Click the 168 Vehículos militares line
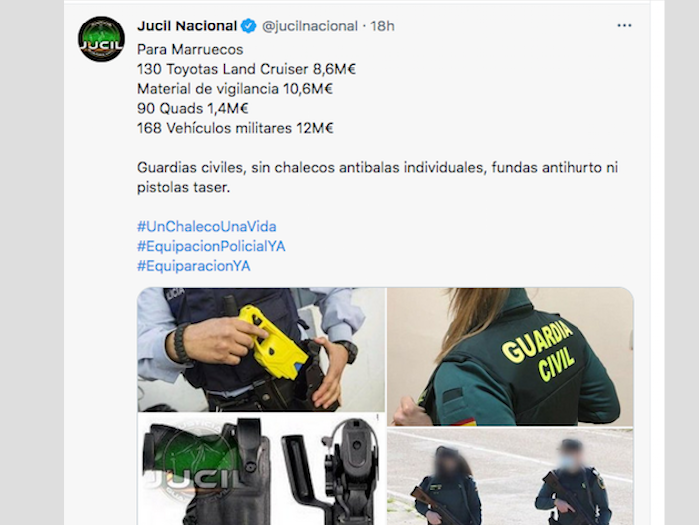Screen dimensions: 699x525 tap(235, 128)
